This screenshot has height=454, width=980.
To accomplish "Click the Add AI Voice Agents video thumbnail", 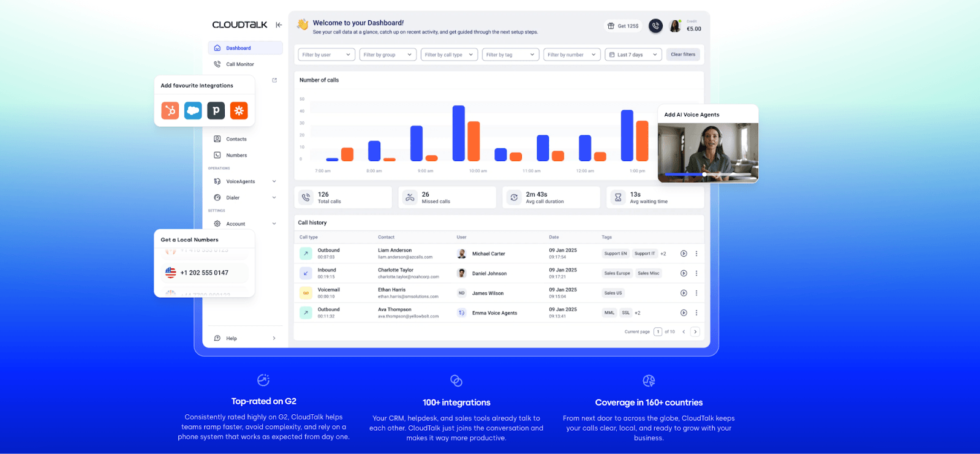I will click(x=708, y=152).
